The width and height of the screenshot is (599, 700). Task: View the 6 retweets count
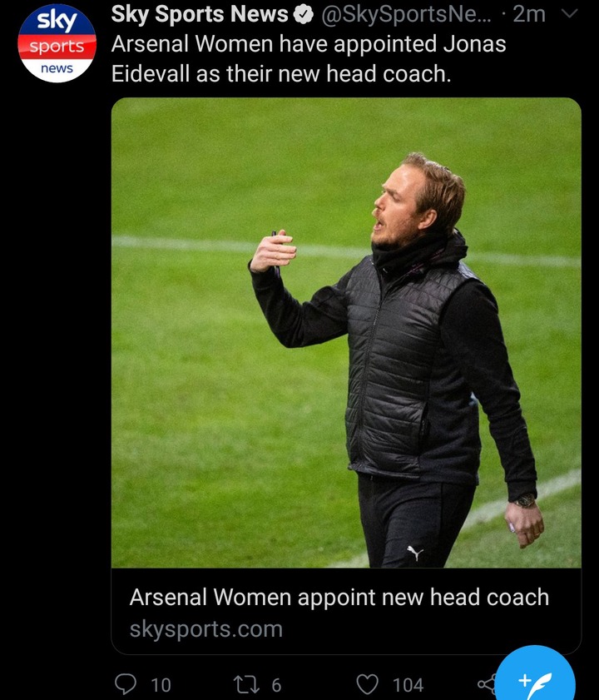[x=276, y=685]
